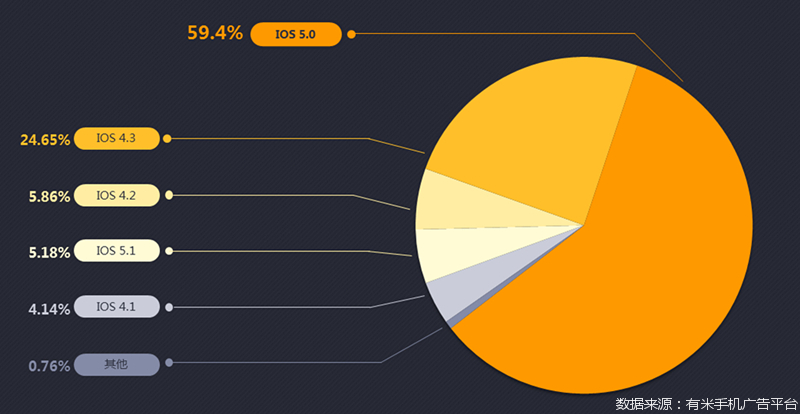This screenshot has height=414, width=800.
Task: Click the gray dot beside 其他
Action: pos(169,363)
